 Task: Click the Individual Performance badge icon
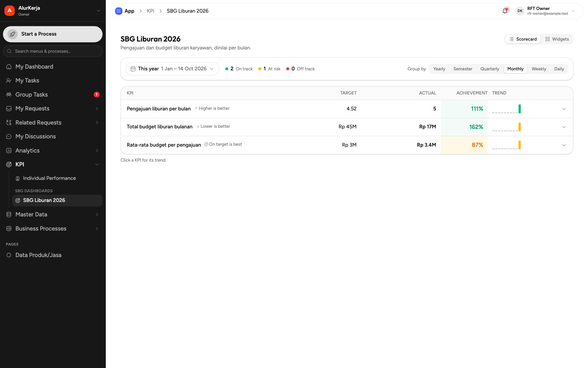click(x=18, y=178)
